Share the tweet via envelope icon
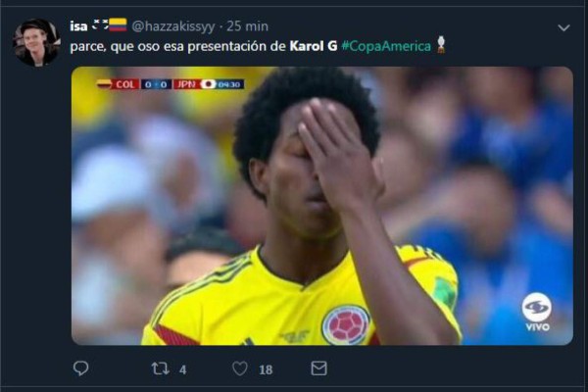This screenshot has height=392, width=588. 318,368
